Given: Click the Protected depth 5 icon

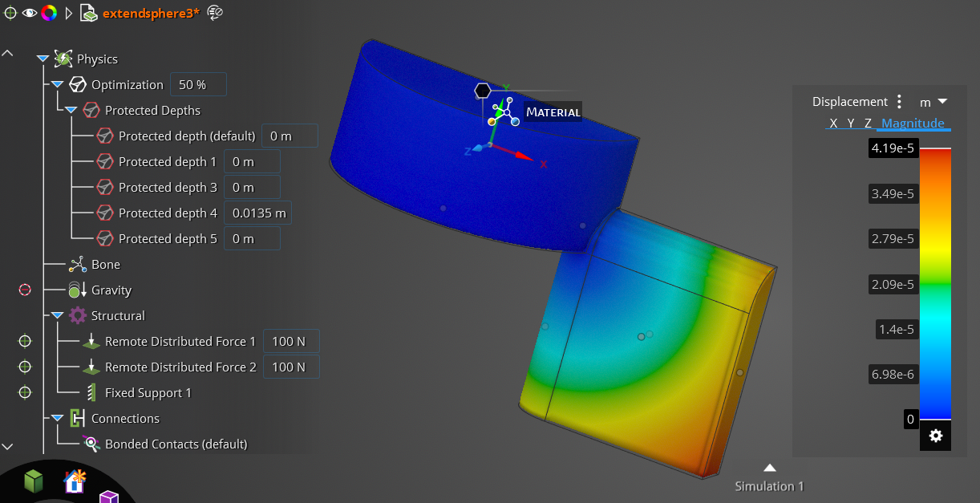Looking at the screenshot, I should (105, 238).
